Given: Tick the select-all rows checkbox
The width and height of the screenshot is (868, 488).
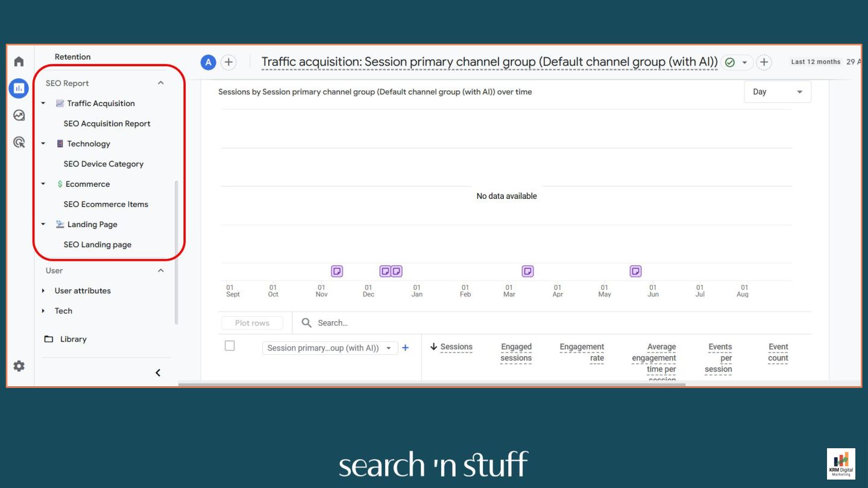Looking at the screenshot, I should click(229, 346).
